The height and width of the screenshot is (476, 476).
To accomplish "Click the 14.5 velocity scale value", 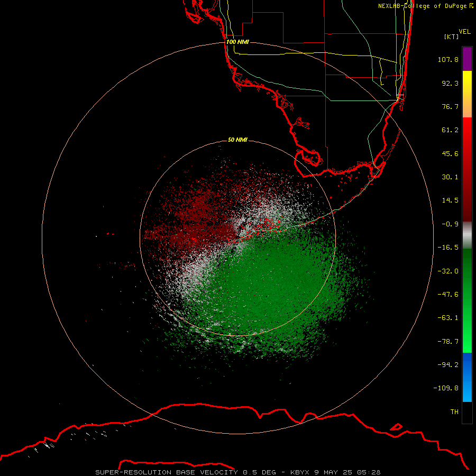I will tap(450, 200).
